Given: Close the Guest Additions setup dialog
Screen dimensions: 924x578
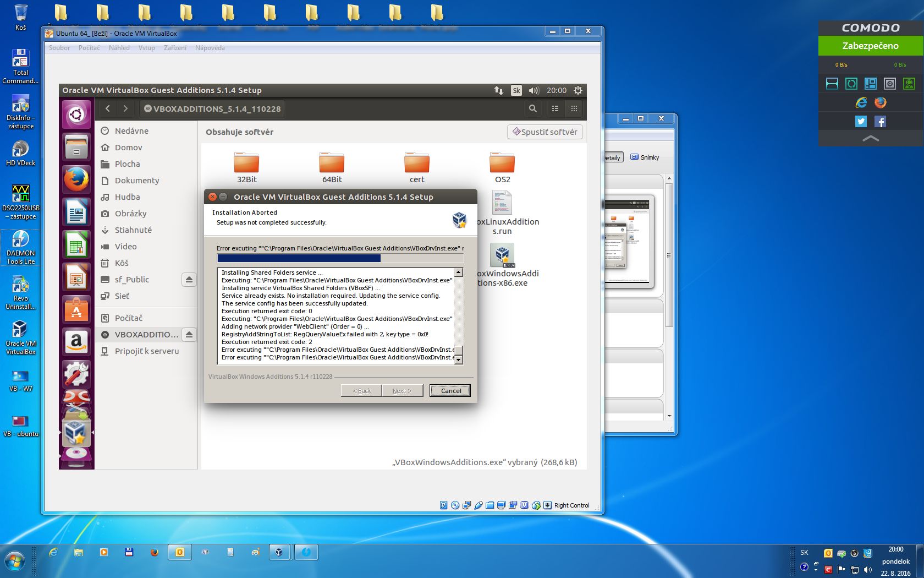Looking at the screenshot, I should [x=212, y=197].
